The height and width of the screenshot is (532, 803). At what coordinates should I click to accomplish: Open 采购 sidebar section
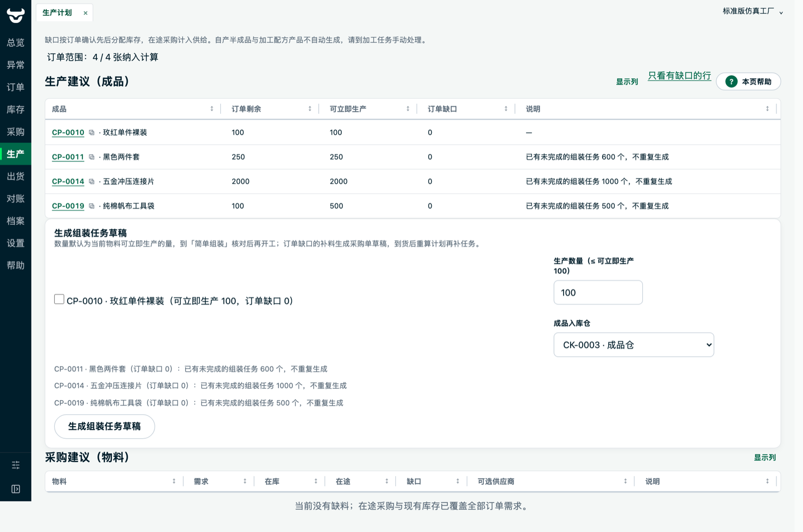click(16, 132)
